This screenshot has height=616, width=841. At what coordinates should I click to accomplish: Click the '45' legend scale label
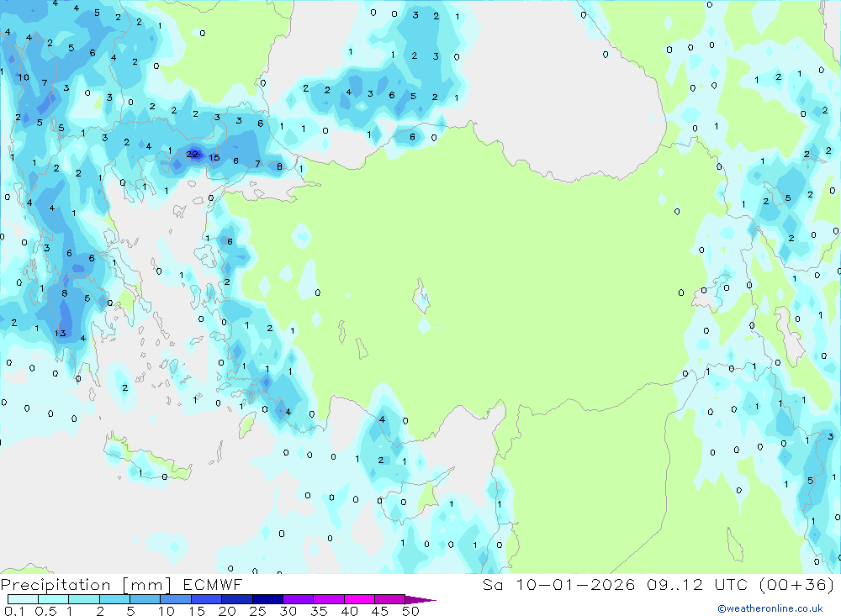tap(380, 611)
